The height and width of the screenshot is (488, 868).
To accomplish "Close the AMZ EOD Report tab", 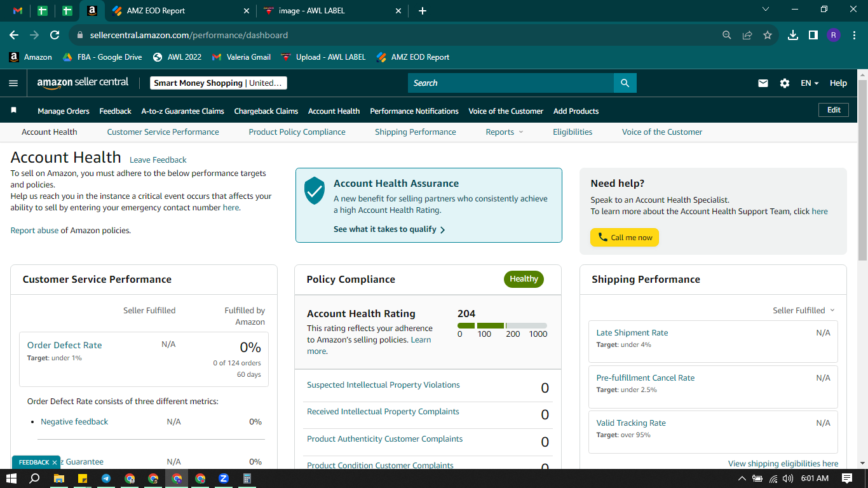I will 247,11.
